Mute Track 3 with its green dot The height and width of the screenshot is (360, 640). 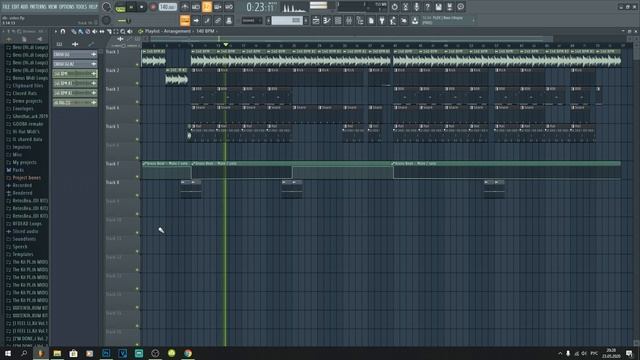point(137,102)
